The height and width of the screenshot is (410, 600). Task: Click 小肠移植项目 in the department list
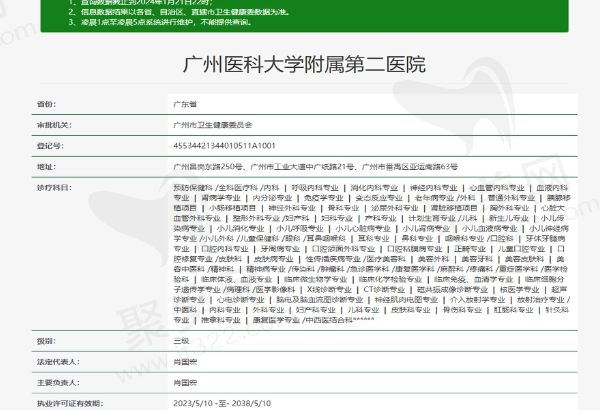click(232, 208)
